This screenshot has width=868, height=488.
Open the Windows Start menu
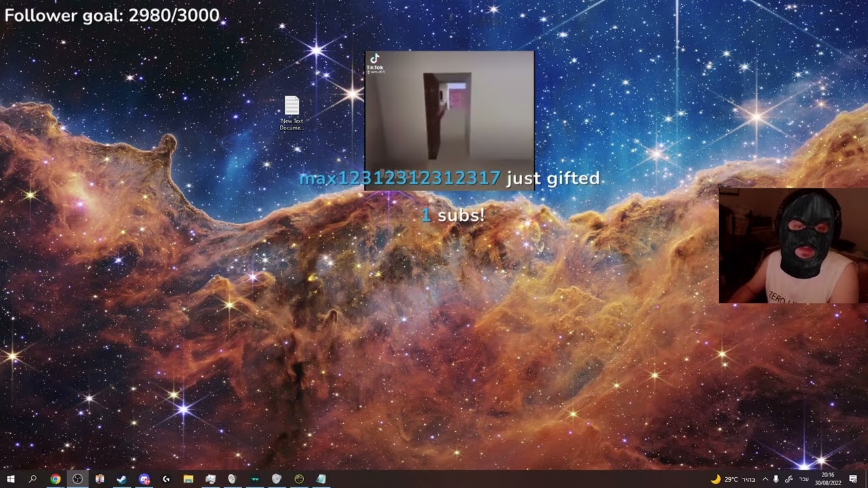11,479
